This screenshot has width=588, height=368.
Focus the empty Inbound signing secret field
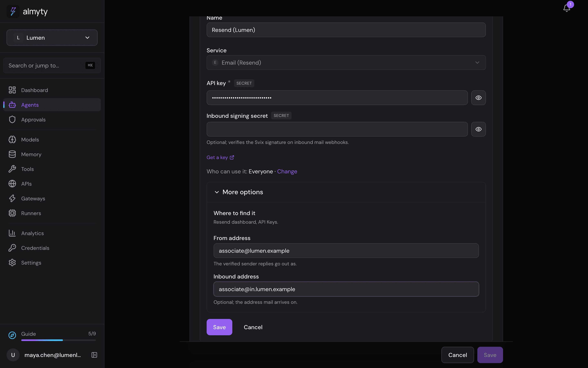337,129
